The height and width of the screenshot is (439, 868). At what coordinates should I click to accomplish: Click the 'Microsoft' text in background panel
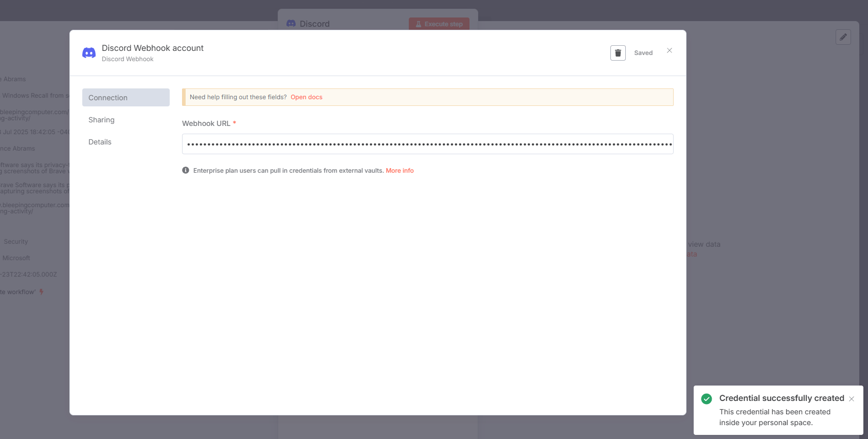click(16, 258)
